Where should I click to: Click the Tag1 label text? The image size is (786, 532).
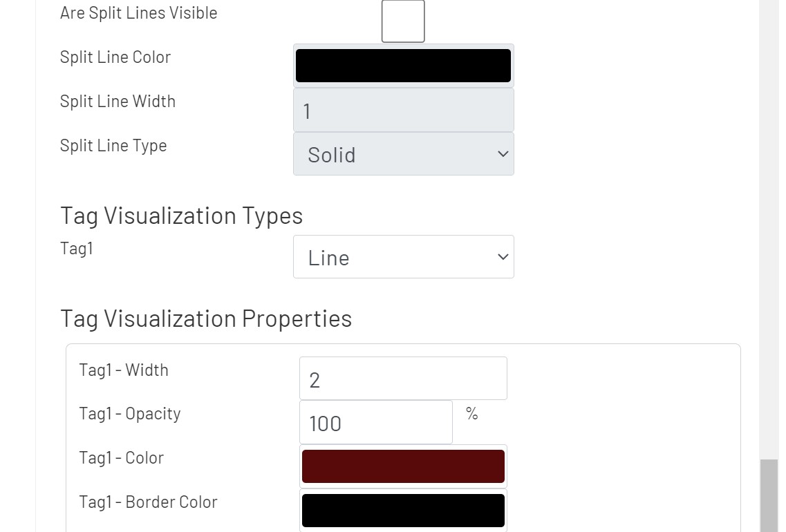click(x=77, y=248)
